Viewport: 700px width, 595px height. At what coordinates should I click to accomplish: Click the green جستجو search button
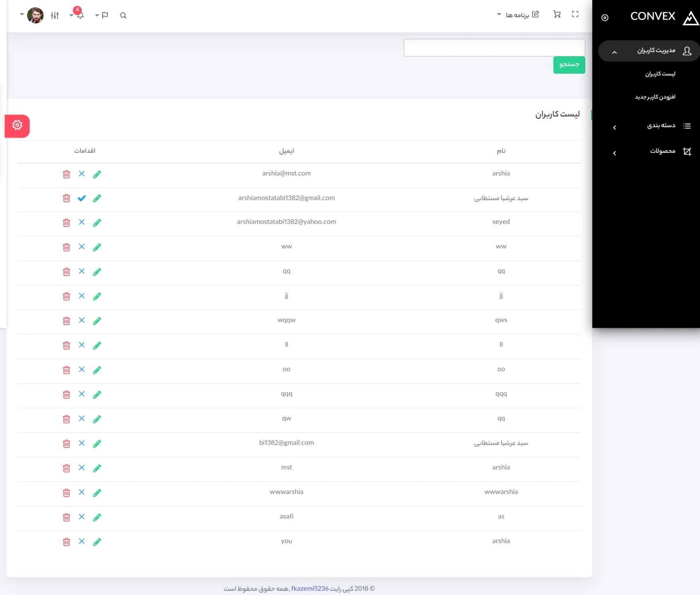click(569, 65)
